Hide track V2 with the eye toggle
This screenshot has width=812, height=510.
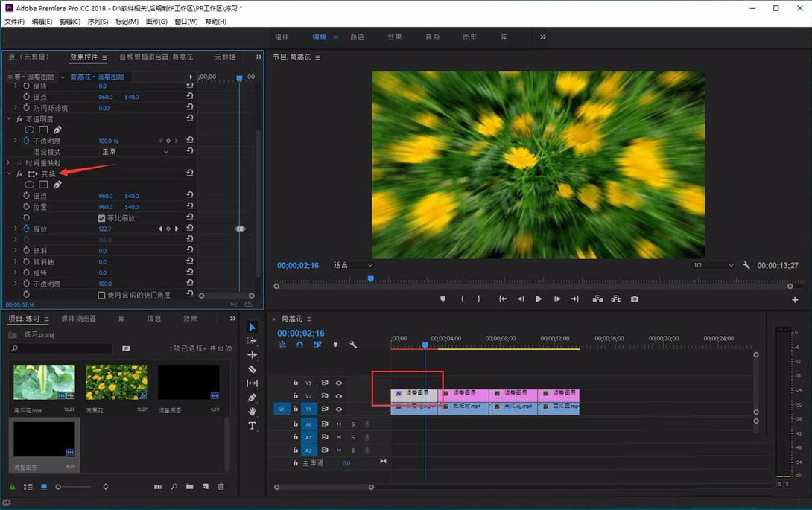point(338,396)
